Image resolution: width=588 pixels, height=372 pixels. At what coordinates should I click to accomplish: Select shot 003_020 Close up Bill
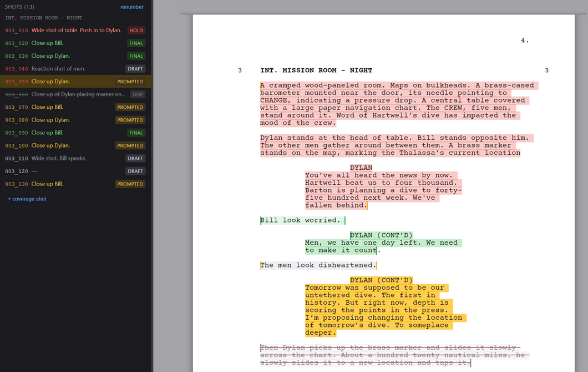pos(75,43)
